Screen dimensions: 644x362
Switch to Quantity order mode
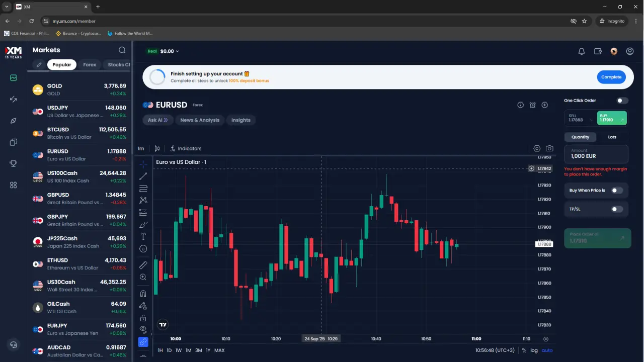[x=580, y=137]
